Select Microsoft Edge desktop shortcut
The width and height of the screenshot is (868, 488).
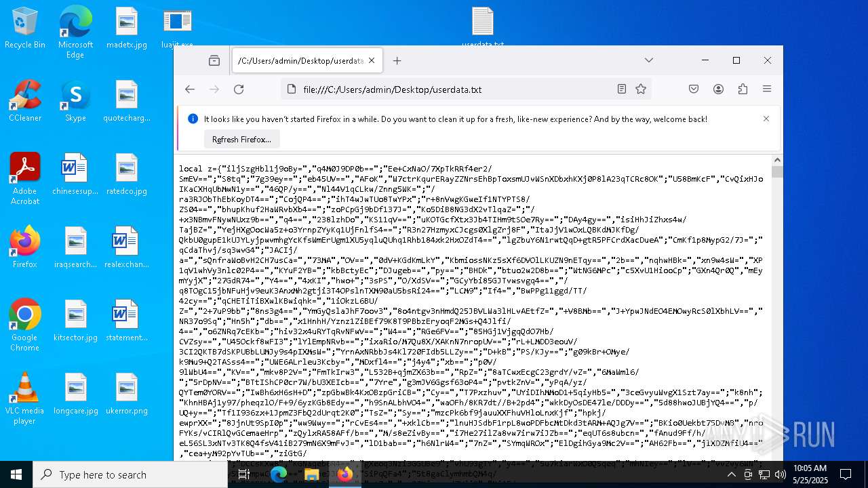tap(75, 33)
